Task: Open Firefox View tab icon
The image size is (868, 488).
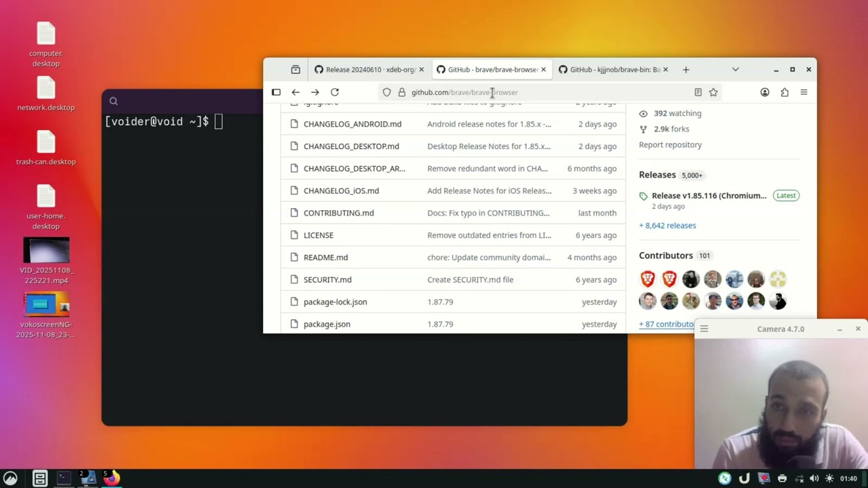Action: pos(296,70)
